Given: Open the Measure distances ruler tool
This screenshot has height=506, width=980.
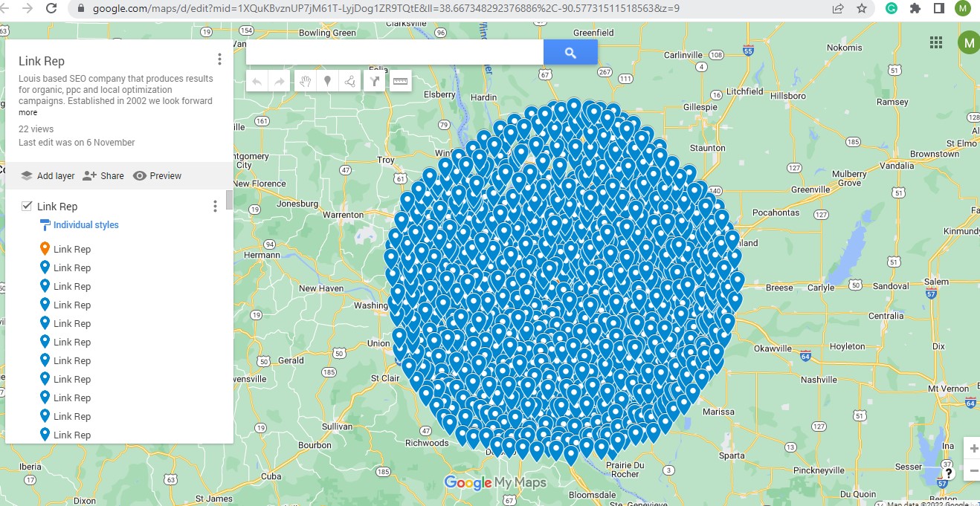Looking at the screenshot, I should (400, 81).
